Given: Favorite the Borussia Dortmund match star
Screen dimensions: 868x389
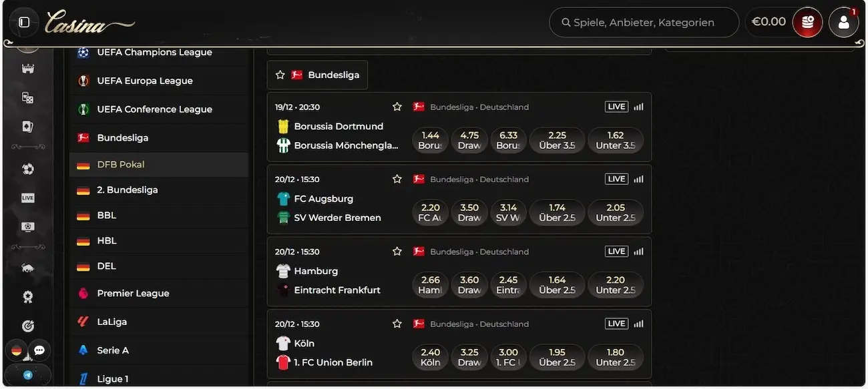Looking at the screenshot, I should (397, 107).
